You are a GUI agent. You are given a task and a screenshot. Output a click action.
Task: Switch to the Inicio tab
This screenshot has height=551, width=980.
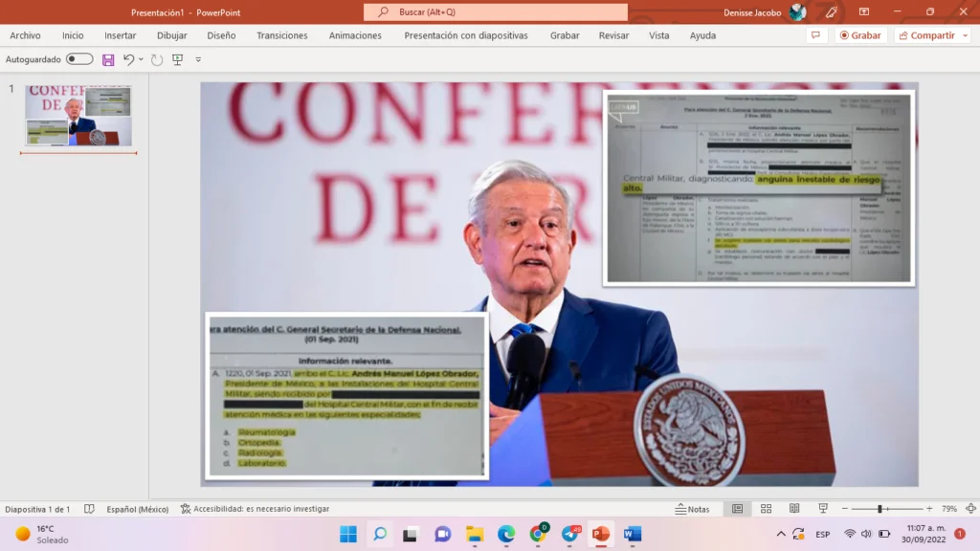(73, 35)
